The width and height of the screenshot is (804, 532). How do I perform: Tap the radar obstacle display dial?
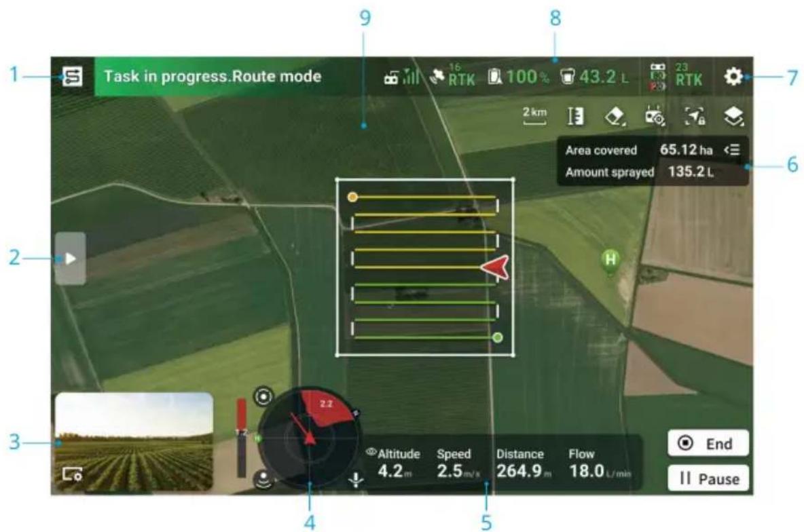309,438
